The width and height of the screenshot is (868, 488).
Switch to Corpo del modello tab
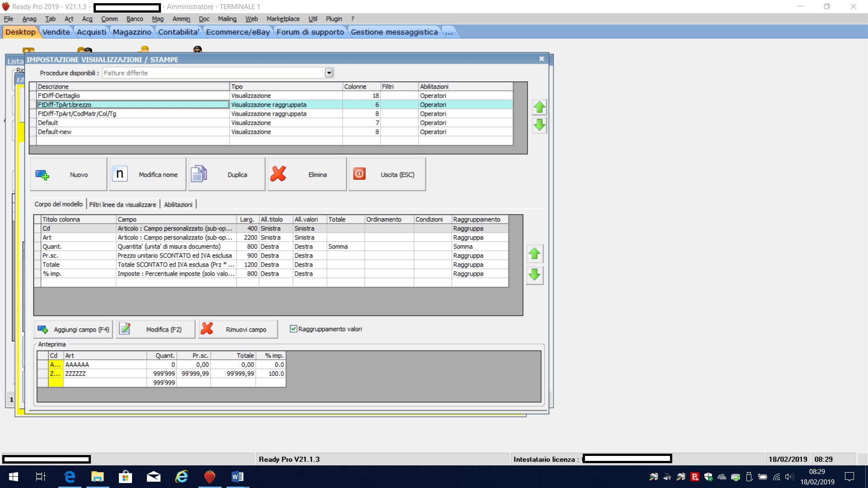pos(59,204)
